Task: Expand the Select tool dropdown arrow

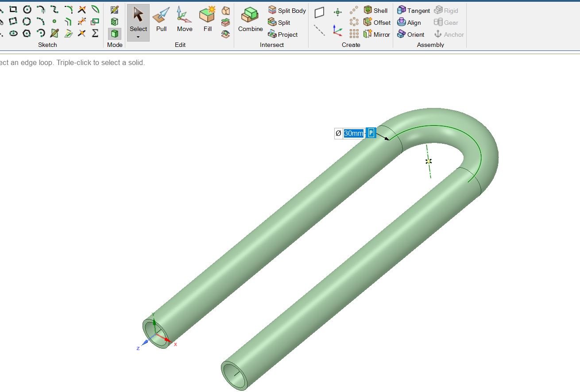Action: pyautogui.click(x=138, y=36)
